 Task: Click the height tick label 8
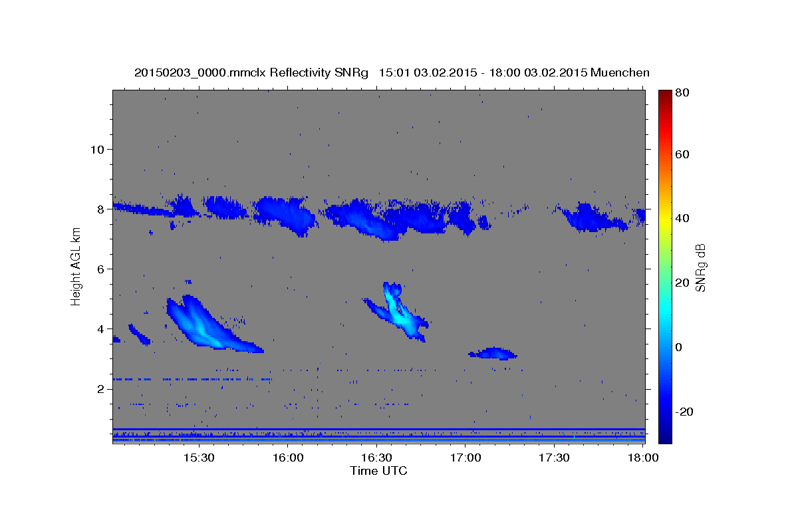pos(99,209)
